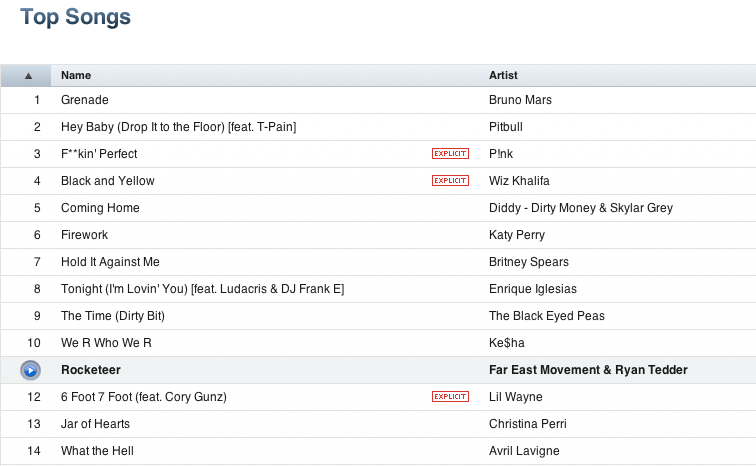Viewport: 756px width, 466px height.
Task: Select The Time (Dirty Bit)
Action: pos(113,316)
